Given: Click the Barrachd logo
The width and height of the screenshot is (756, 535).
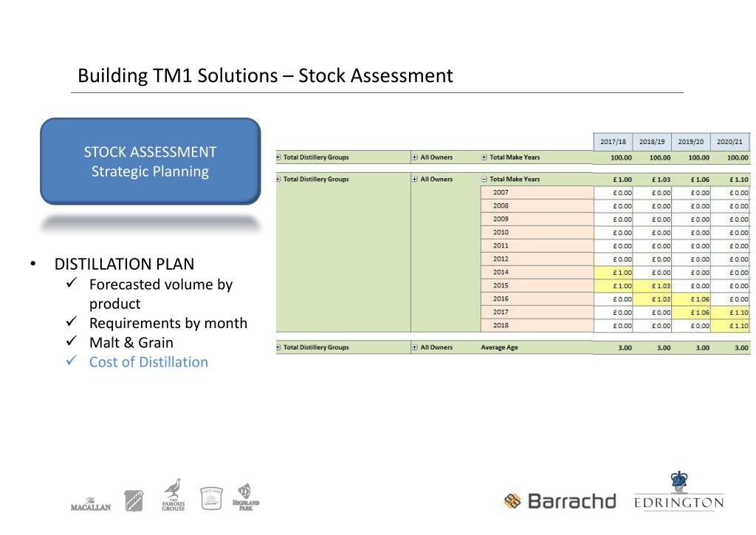Looking at the screenshot, I should click(x=560, y=501).
